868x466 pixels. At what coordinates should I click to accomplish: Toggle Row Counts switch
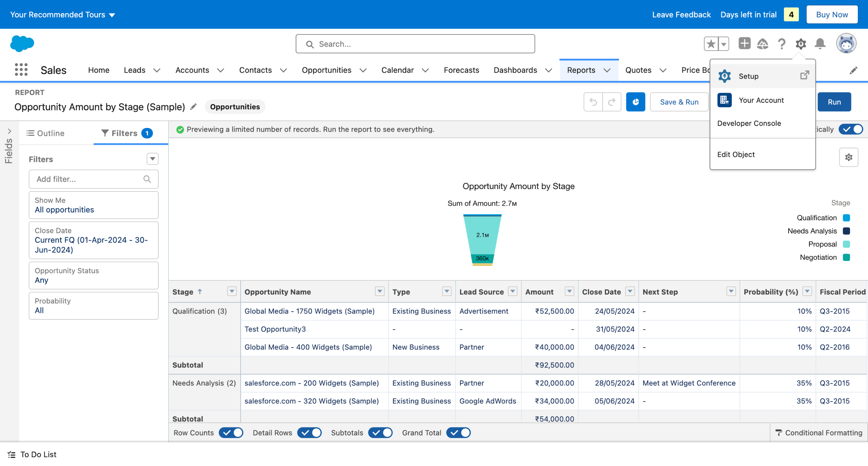(x=231, y=433)
